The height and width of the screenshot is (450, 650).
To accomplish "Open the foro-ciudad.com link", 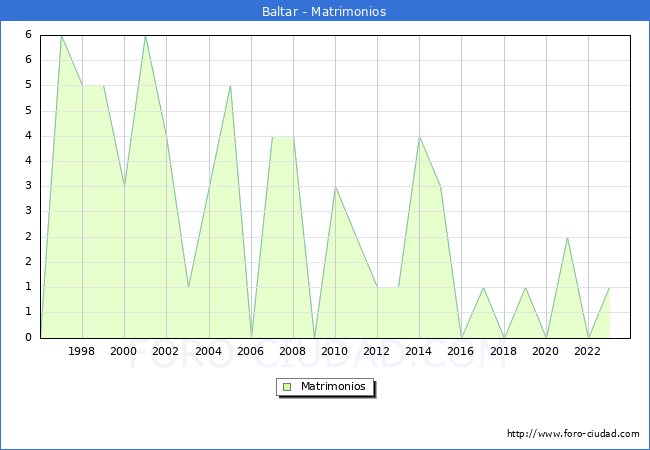I will [573, 434].
